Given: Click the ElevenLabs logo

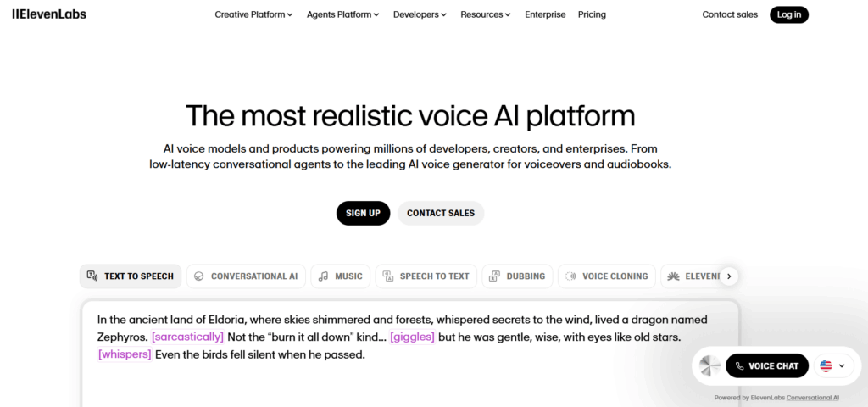Looking at the screenshot, I should (x=49, y=14).
